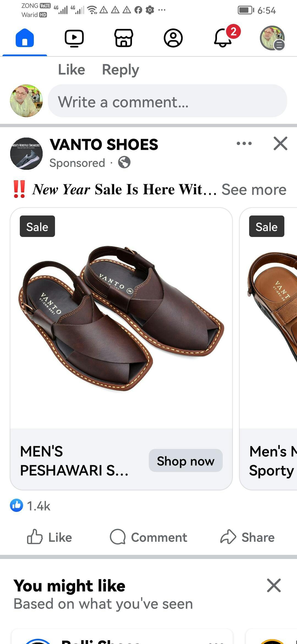297x644 pixels.
Task: Tap the Write a comment field
Action: tap(167, 102)
